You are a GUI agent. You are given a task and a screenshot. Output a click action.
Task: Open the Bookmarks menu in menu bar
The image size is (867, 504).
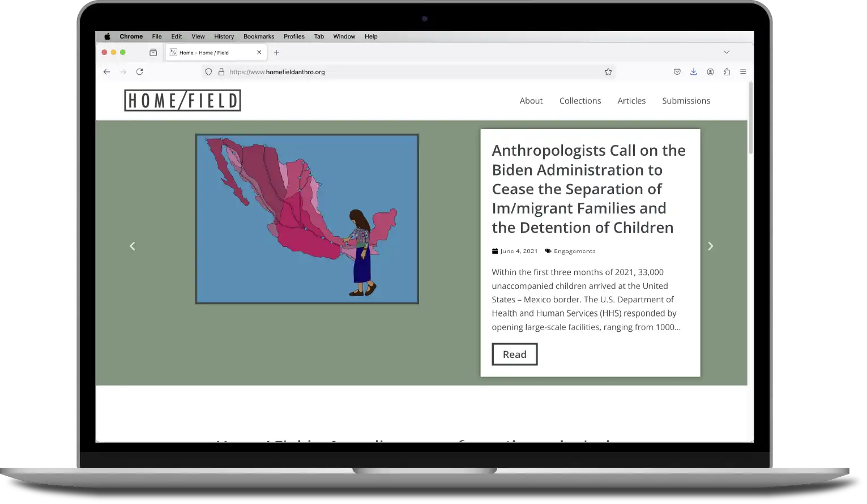pos(259,36)
